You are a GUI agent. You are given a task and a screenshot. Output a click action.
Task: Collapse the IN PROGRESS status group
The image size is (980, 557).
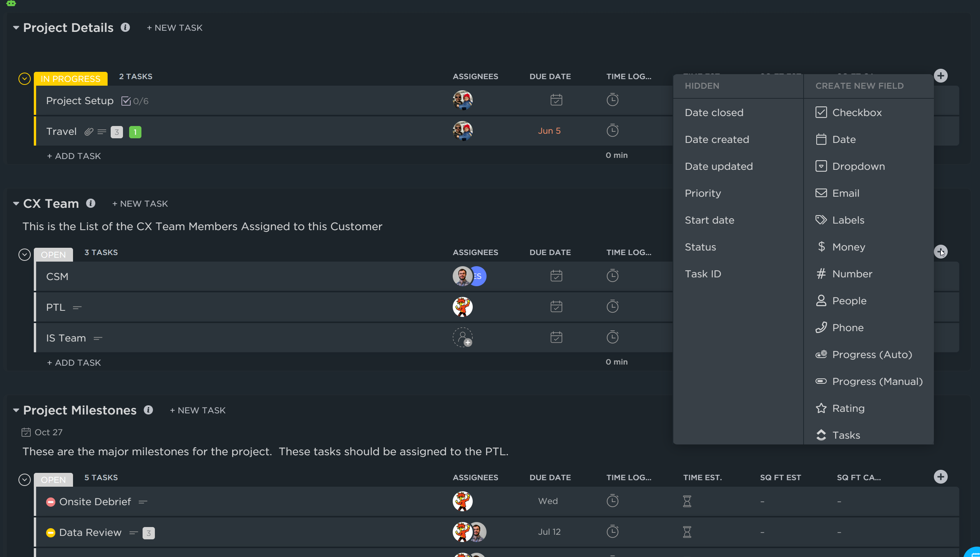click(25, 79)
